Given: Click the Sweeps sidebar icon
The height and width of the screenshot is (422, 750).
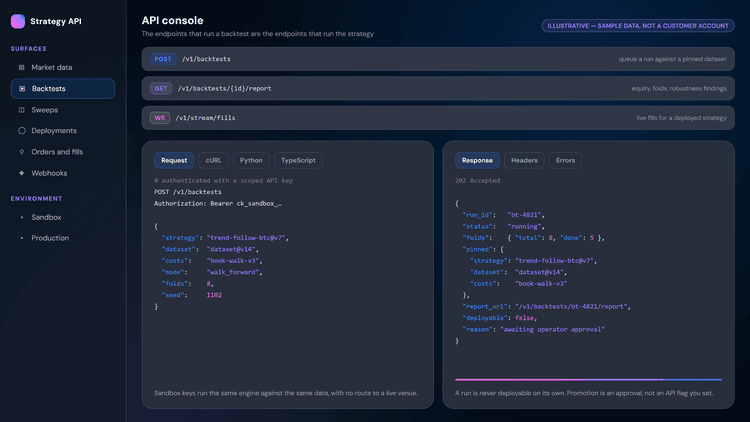Looking at the screenshot, I should click(x=22, y=110).
